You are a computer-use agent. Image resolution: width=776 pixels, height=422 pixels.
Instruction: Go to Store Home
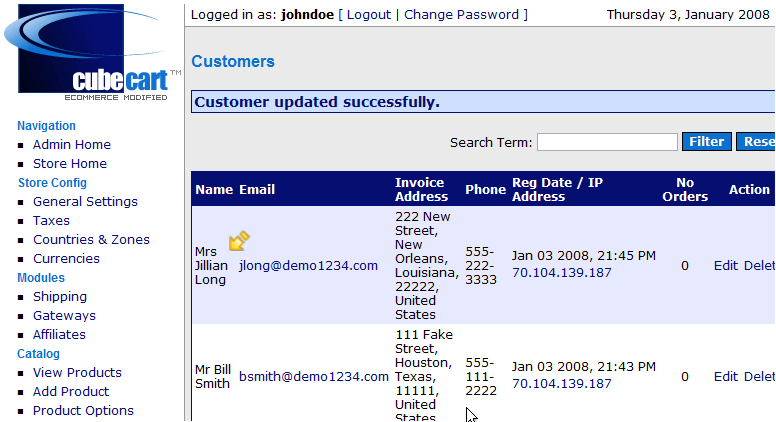click(69, 164)
